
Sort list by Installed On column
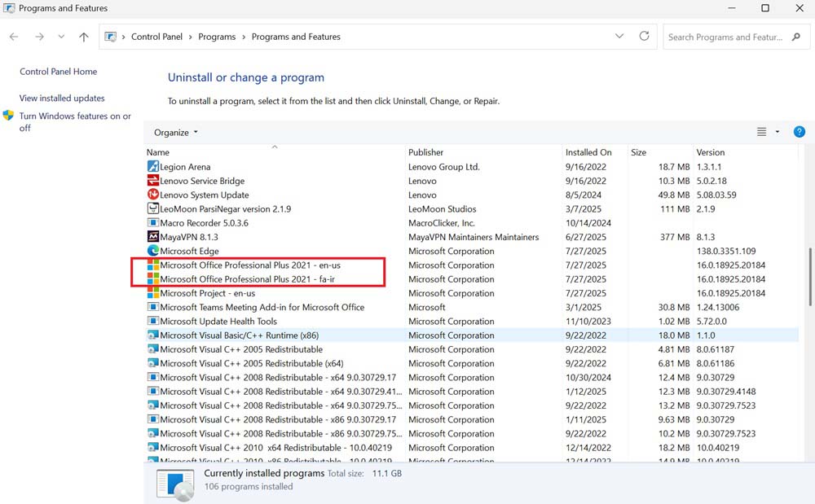click(x=588, y=152)
